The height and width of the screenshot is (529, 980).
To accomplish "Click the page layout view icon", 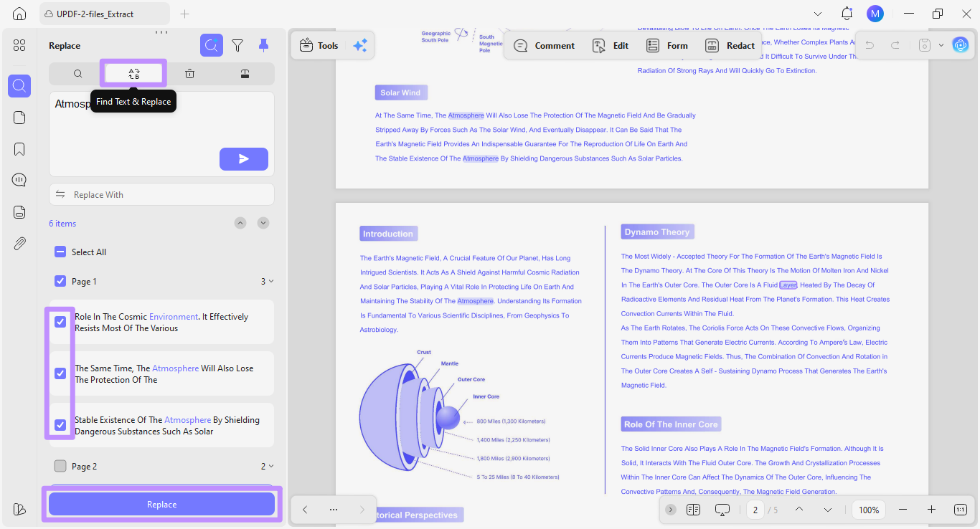I will coord(693,510).
